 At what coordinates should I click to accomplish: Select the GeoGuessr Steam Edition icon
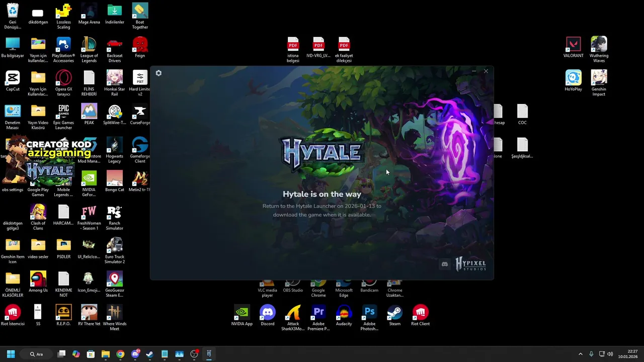pyautogui.click(x=114, y=284)
